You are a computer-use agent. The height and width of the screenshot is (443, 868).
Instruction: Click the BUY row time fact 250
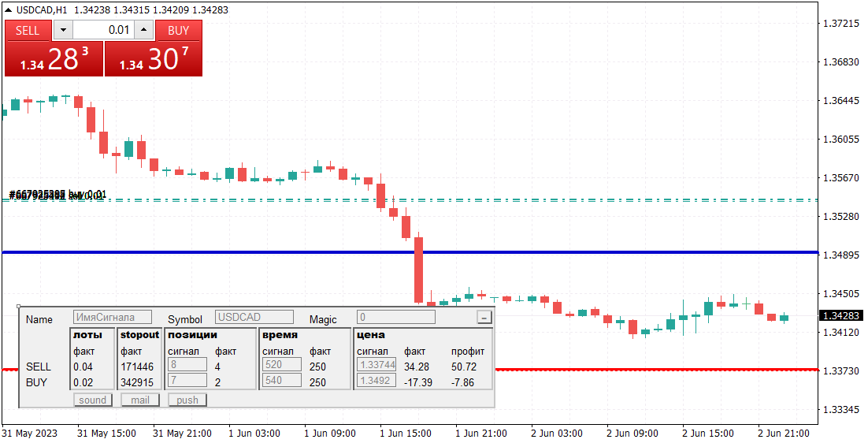click(317, 382)
